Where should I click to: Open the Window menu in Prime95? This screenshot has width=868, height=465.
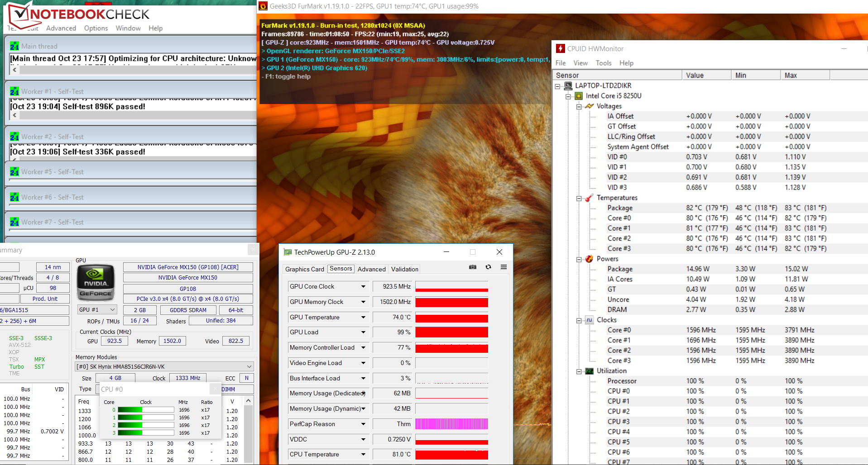pyautogui.click(x=128, y=28)
